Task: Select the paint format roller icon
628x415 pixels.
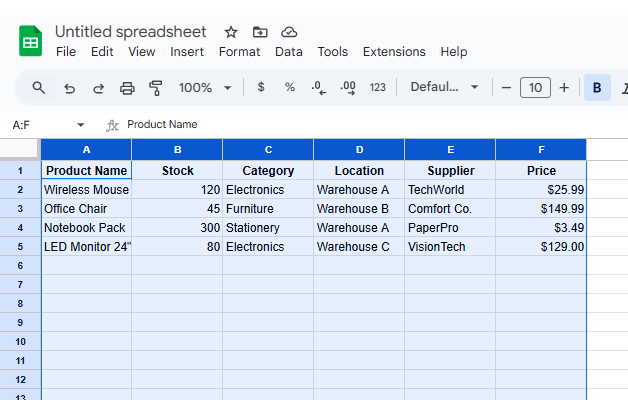Action: pos(156,88)
